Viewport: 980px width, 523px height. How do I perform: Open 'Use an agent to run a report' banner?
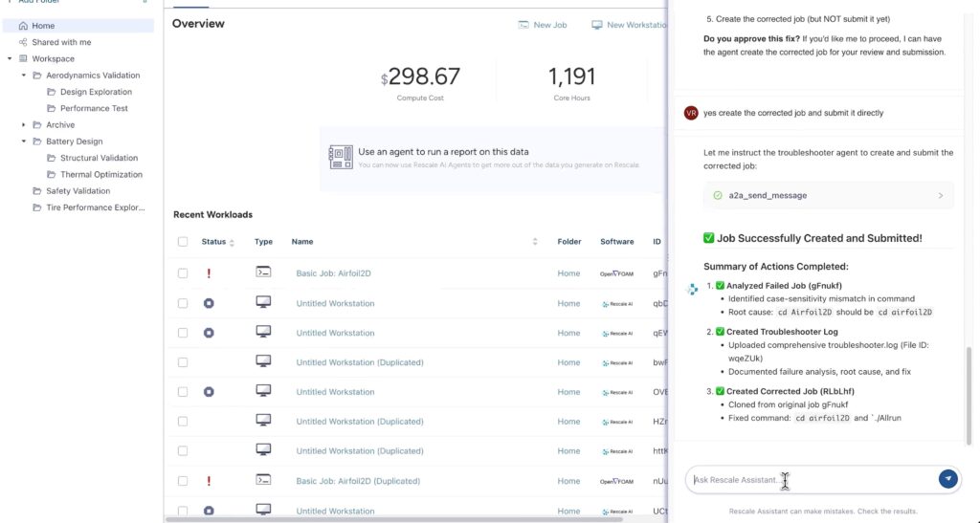[494, 158]
